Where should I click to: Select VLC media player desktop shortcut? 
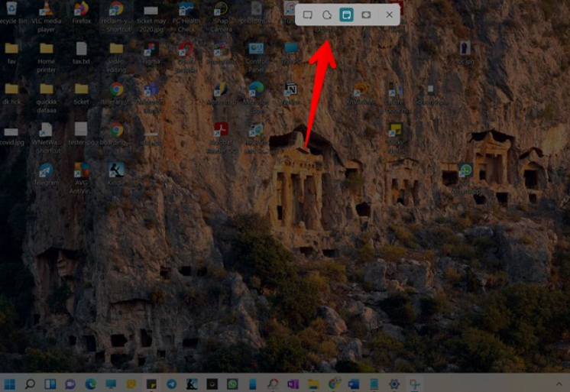46,17
